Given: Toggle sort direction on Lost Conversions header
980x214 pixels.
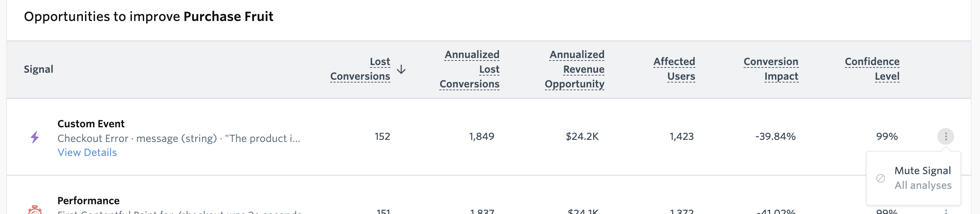Looking at the screenshot, I should point(361,69).
